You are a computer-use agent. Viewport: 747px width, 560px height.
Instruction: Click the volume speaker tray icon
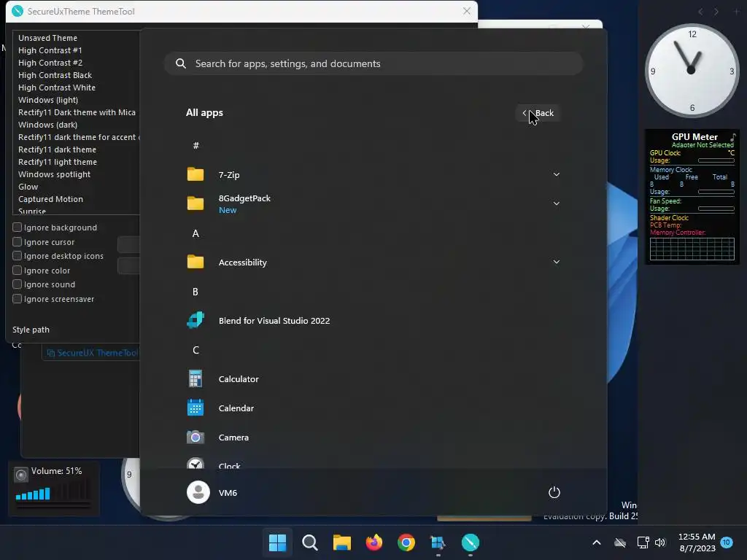659,542
